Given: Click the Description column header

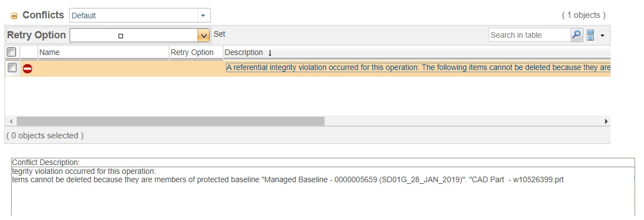Looking at the screenshot, I should [x=244, y=52].
